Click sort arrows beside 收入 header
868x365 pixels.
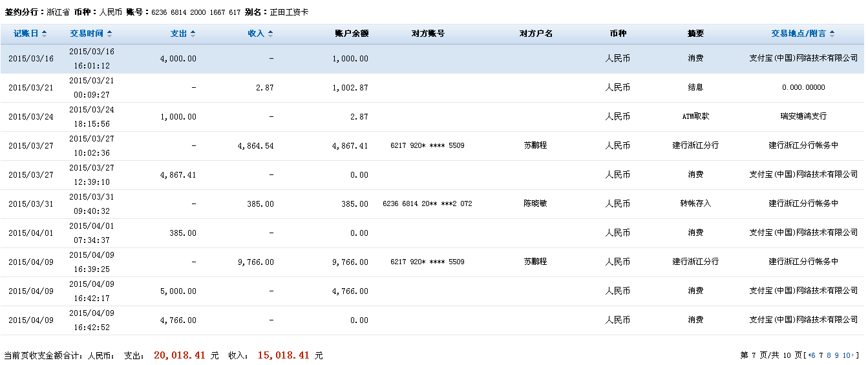pyautogui.click(x=270, y=34)
